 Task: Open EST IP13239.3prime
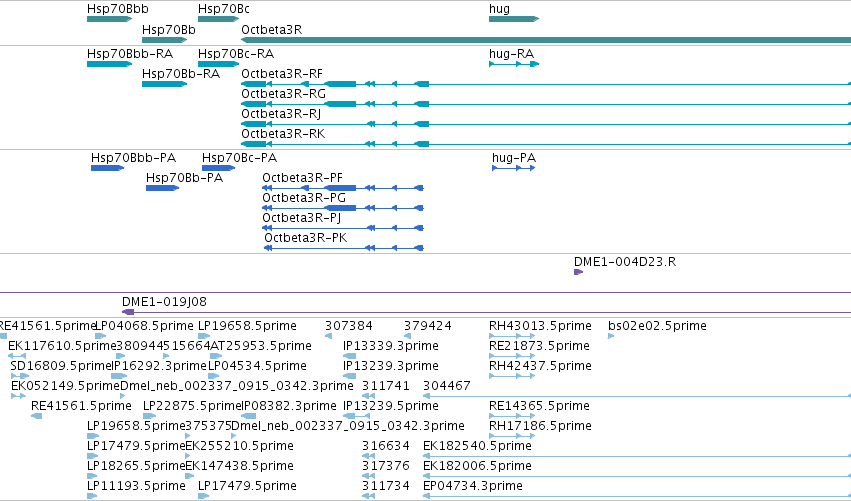pos(391,366)
